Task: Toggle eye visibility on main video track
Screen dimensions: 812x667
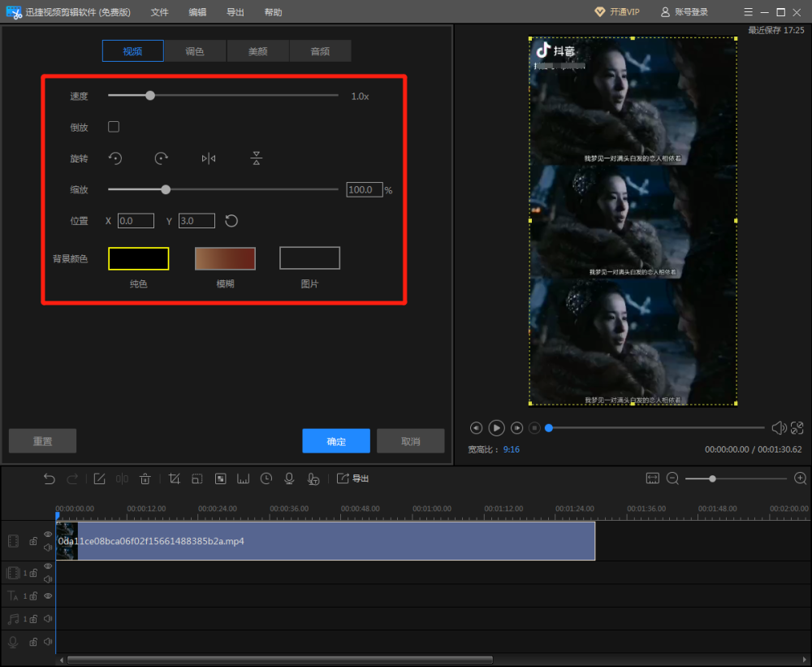Action: point(48,535)
